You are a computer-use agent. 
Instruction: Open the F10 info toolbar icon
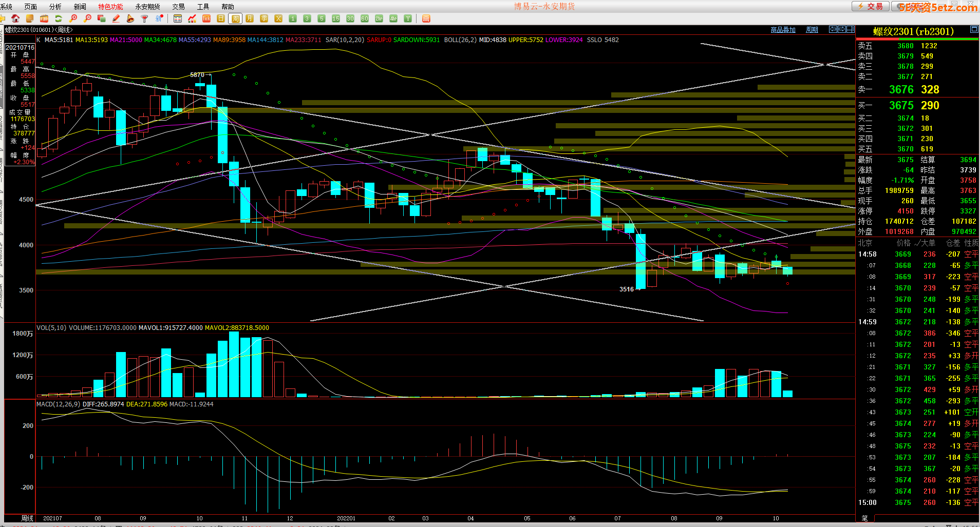(44, 18)
